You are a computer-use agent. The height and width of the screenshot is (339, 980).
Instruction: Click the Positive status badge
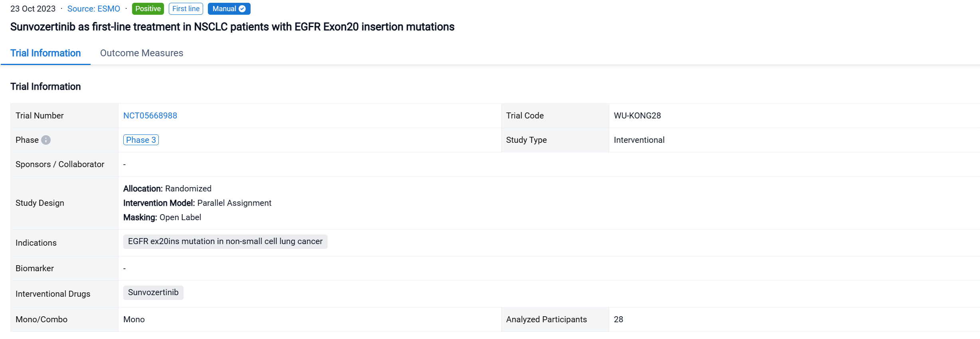[148, 9]
